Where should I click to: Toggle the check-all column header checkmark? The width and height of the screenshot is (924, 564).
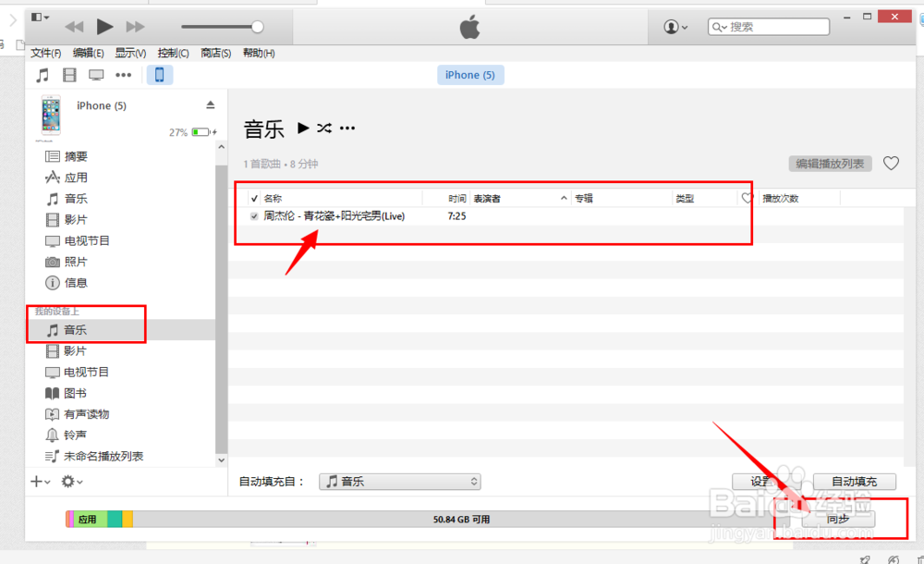click(x=254, y=198)
